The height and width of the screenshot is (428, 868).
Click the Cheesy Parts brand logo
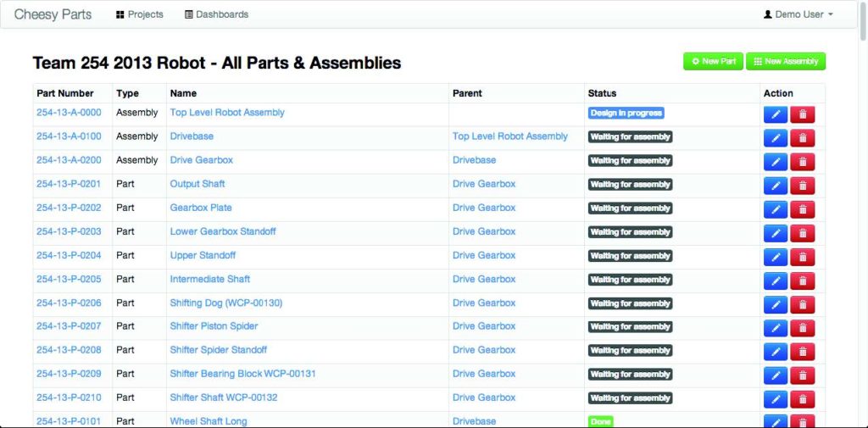(x=53, y=14)
